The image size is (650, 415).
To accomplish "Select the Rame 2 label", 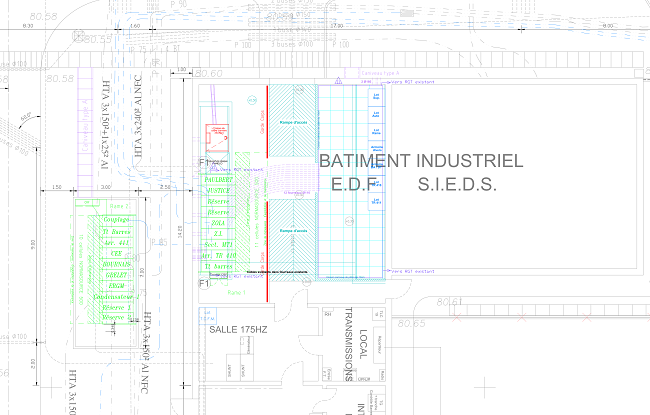I will click(x=119, y=206).
